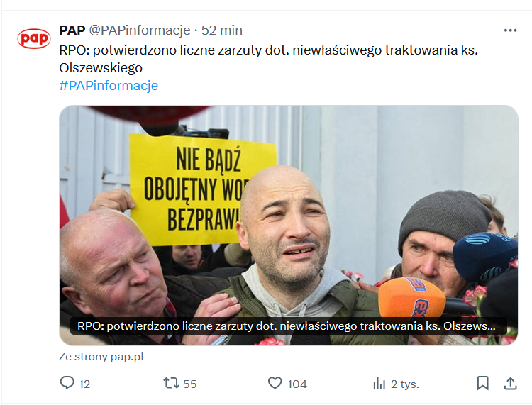This screenshot has width=532, height=405.
Task: Open the three-dot more options menu
Action: tap(510, 30)
